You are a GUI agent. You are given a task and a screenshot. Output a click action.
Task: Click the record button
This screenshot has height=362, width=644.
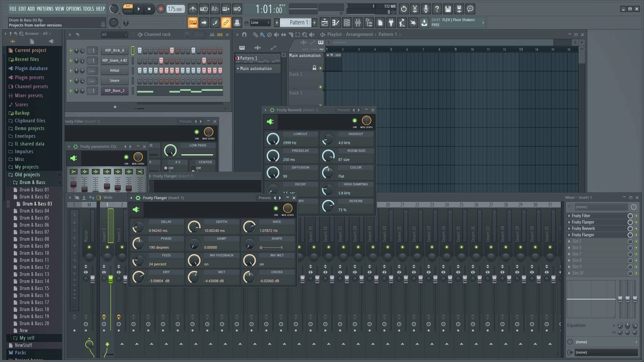coord(161,9)
